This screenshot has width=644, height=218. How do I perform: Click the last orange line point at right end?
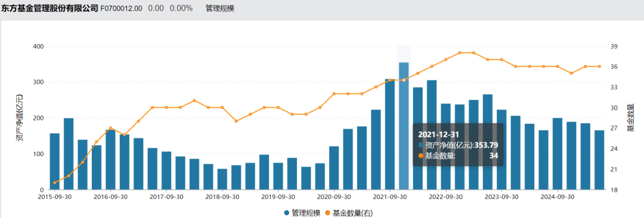tap(599, 66)
